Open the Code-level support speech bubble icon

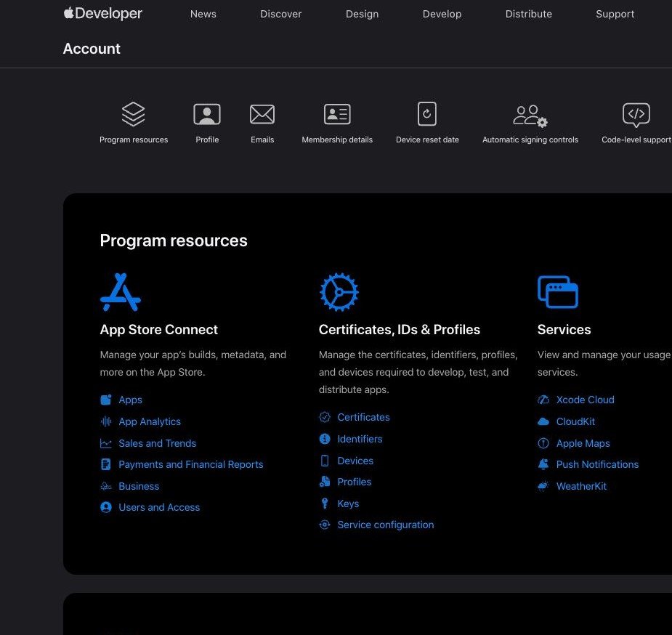click(x=636, y=115)
